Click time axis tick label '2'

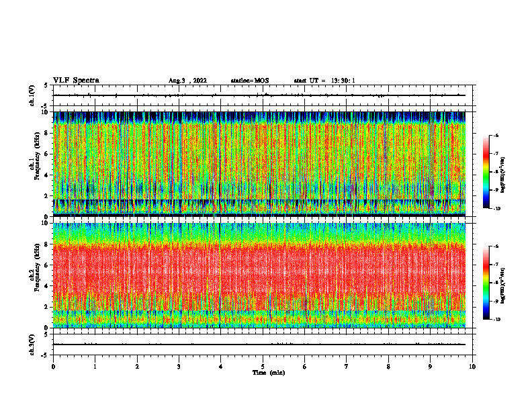(x=137, y=367)
